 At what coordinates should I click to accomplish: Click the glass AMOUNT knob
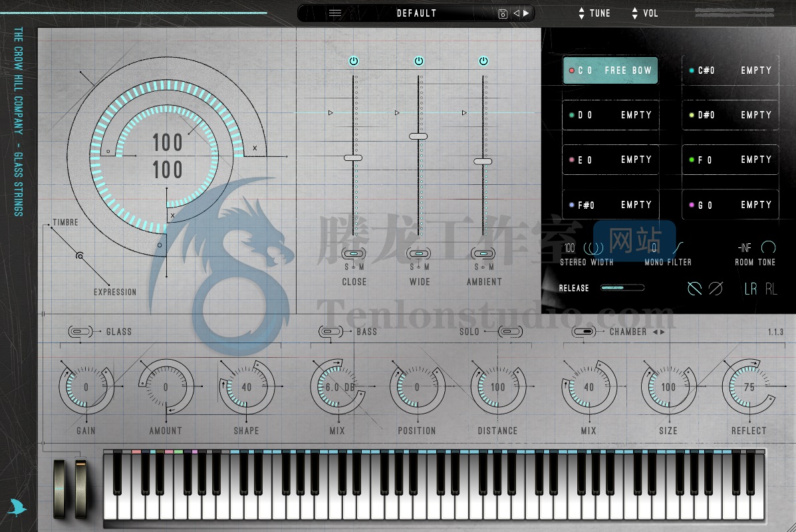click(x=166, y=387)
